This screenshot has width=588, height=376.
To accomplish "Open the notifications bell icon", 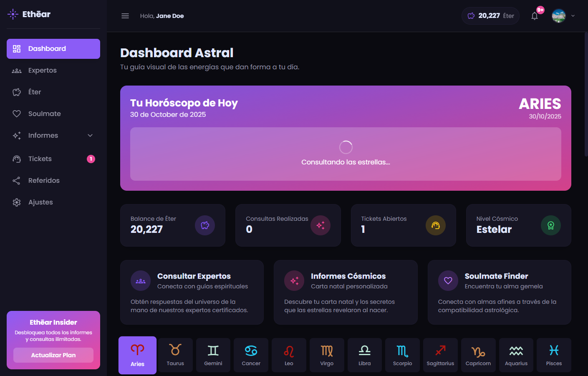I will coord(535,16).
